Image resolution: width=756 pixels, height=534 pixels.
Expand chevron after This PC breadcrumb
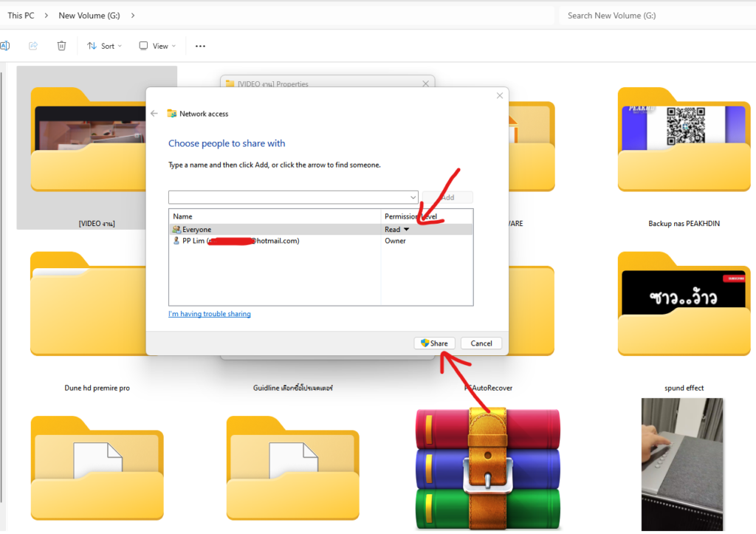(47, 16)
